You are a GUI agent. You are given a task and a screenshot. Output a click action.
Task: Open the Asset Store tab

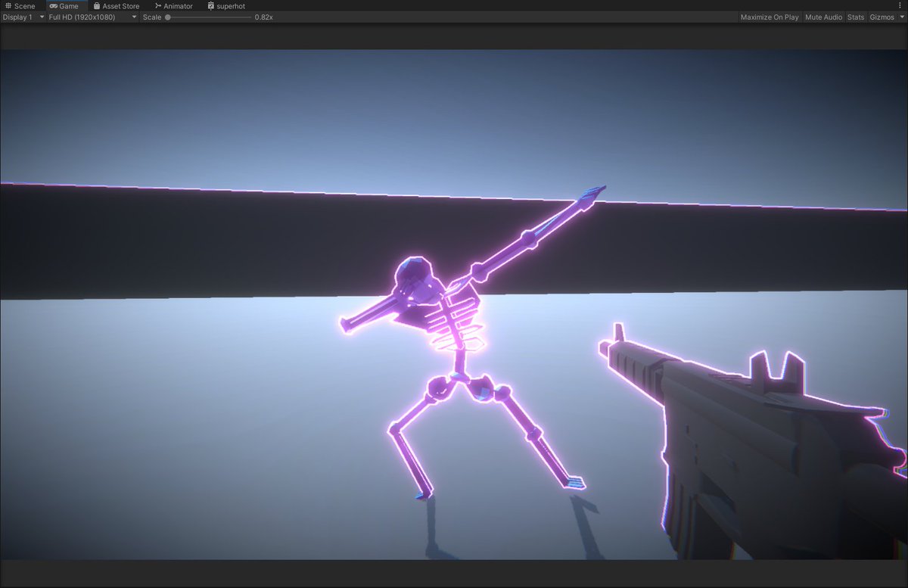coord(117,6)
